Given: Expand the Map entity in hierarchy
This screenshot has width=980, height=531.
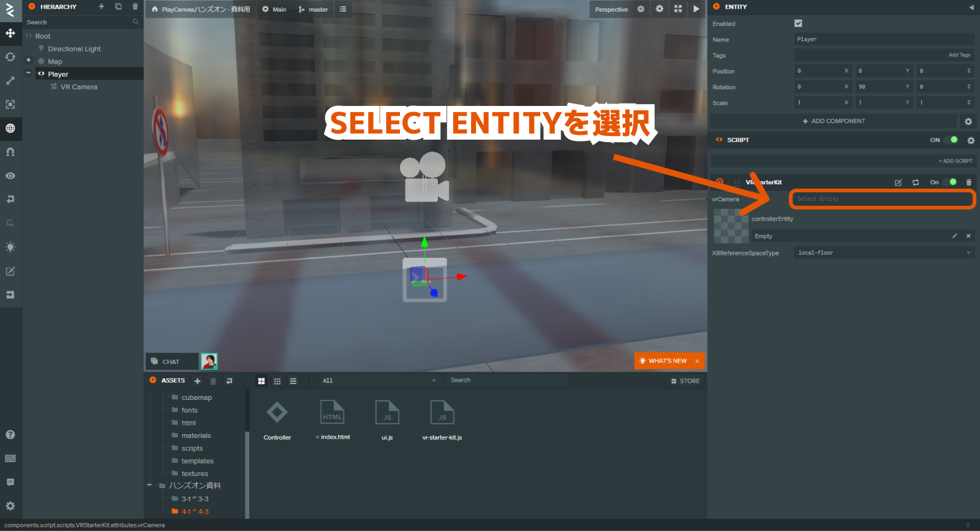Looking at the screenshot, I should (28, 60).
